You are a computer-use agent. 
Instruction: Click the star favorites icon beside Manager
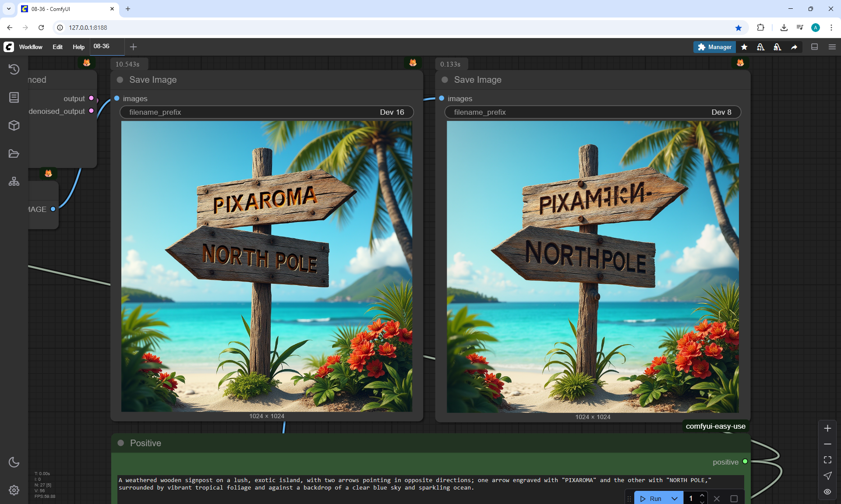click(x=744, y=47)
